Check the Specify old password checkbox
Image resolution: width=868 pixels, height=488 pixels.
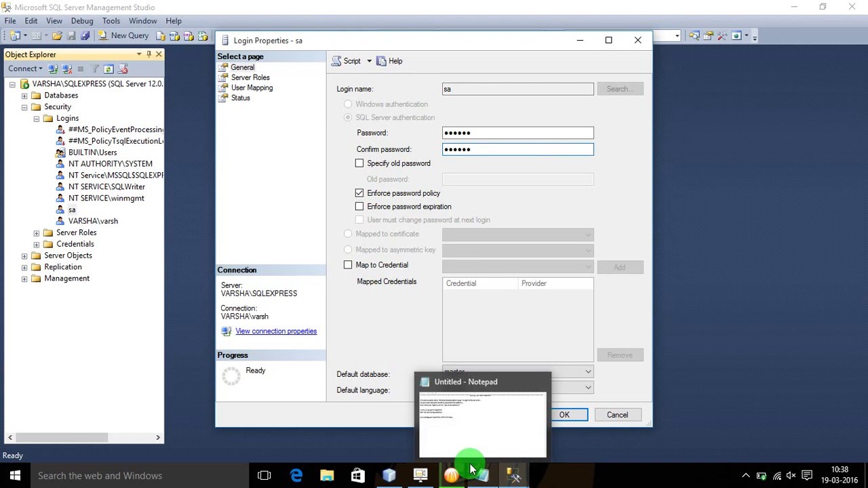pyautogui.click(x=359, y=163)
